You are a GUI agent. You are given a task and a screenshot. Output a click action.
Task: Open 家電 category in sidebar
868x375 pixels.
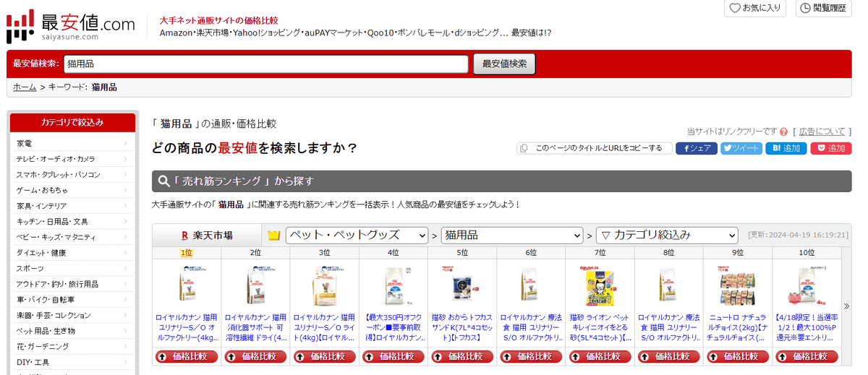(73, 143)
